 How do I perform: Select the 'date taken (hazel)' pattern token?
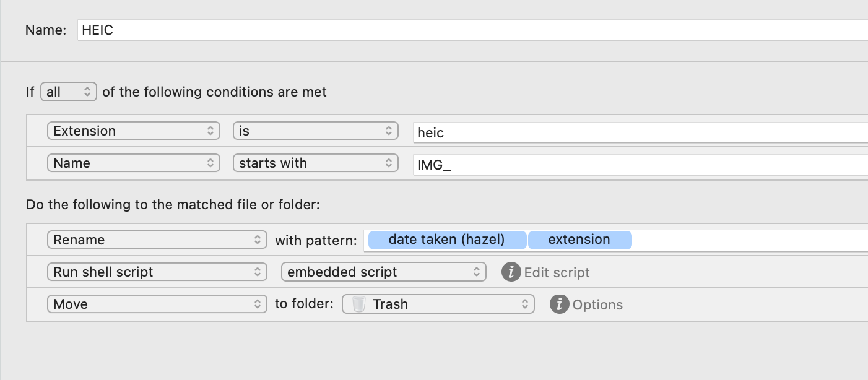point(447,240)
